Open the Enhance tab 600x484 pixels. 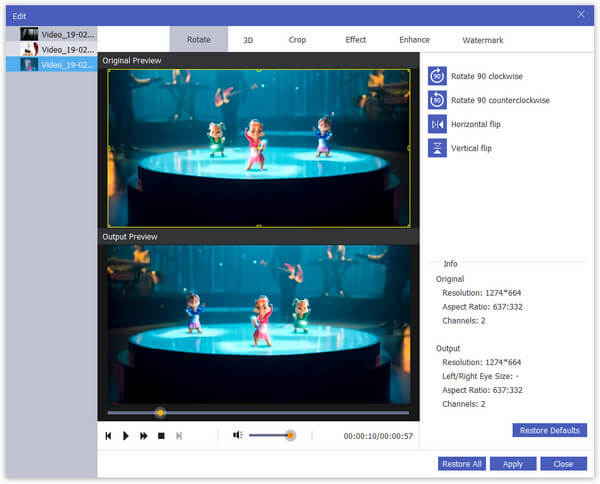(x=414, y=40)
